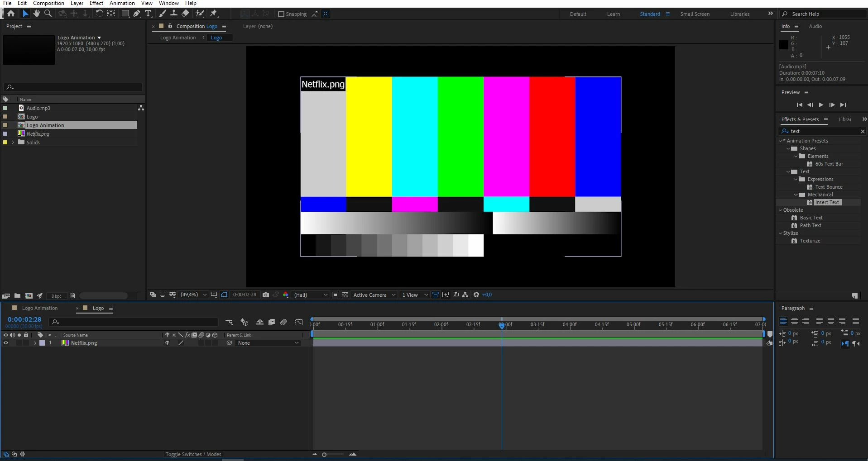The height and width of the screenshot is (461, 868).
Task: Open resolution Half dropdown
Action: click(x=311, y=295)
